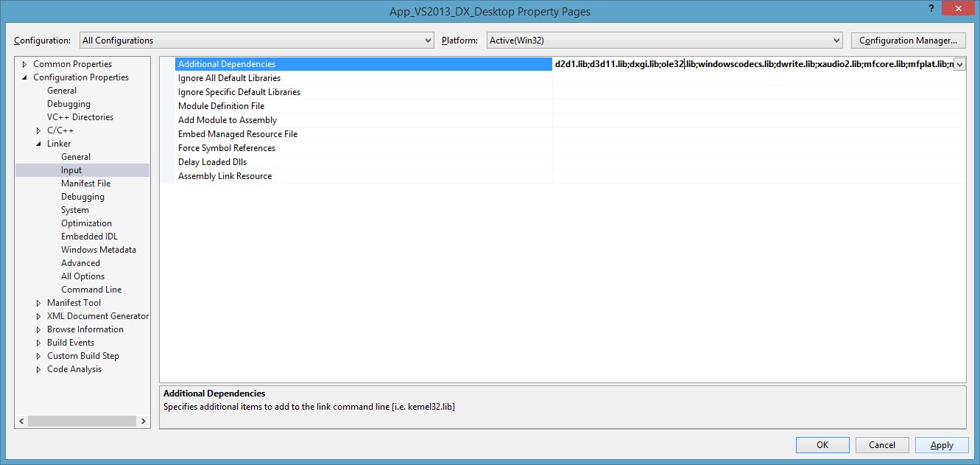Select the Delay Loaded Dlls property
The width and height of the screenshot is (980, 465).
click(x=364, y=162)
